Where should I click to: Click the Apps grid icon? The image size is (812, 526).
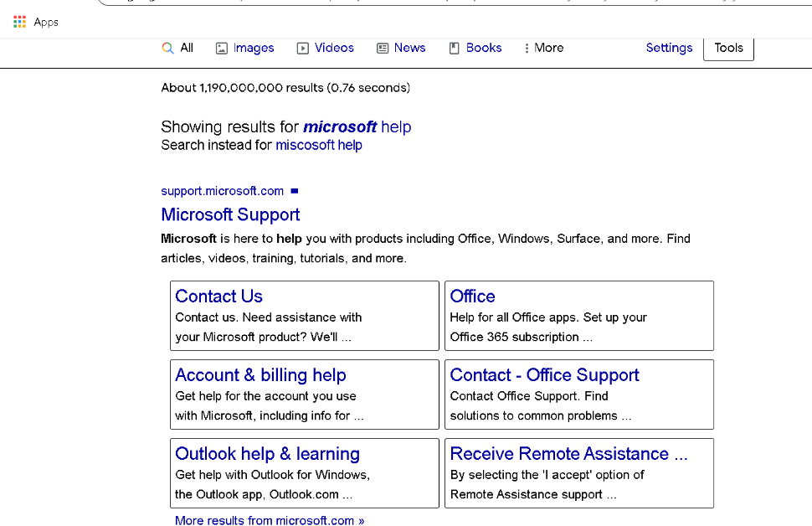(x=20, y=22)
